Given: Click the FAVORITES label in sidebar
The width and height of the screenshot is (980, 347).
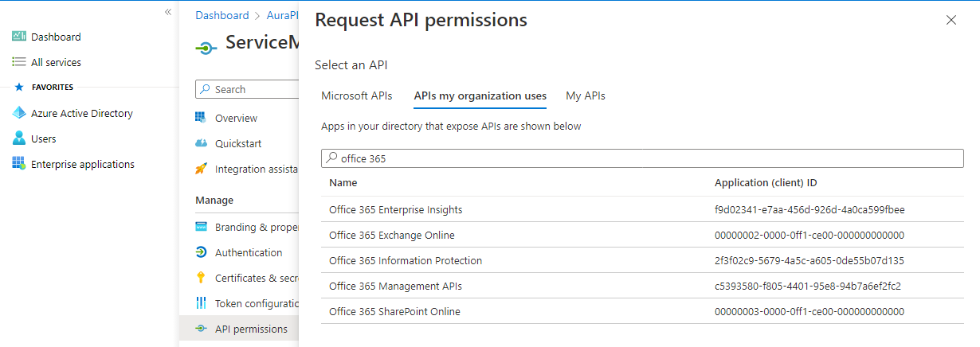Looking at the screenshot, I should coord(53,88).
